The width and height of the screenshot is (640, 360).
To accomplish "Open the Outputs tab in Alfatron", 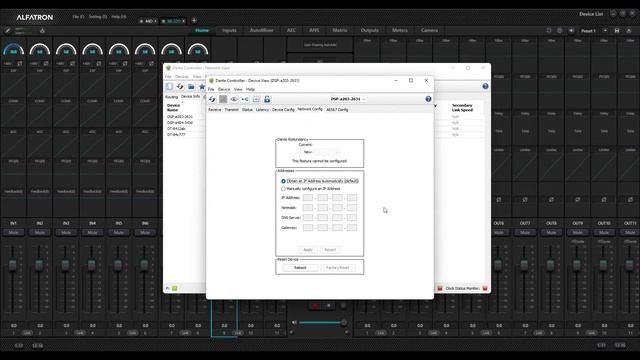I will point(369,30).
